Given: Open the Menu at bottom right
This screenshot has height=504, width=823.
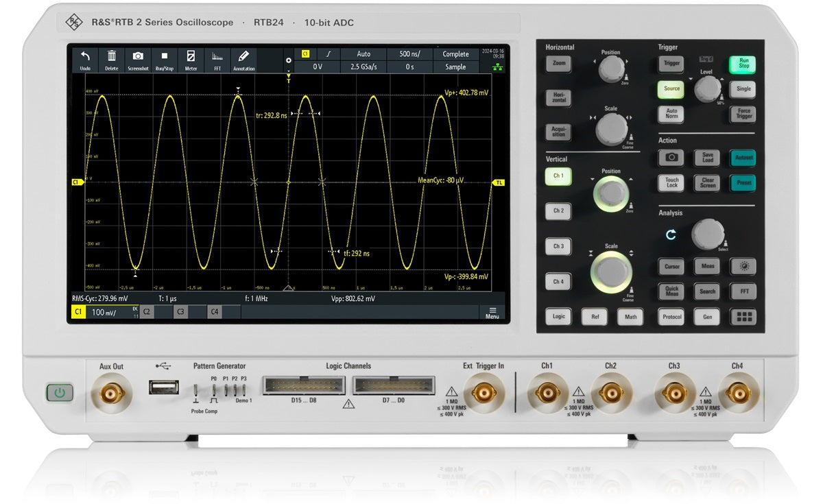Looking at the screenshot, I should point(492,312).
